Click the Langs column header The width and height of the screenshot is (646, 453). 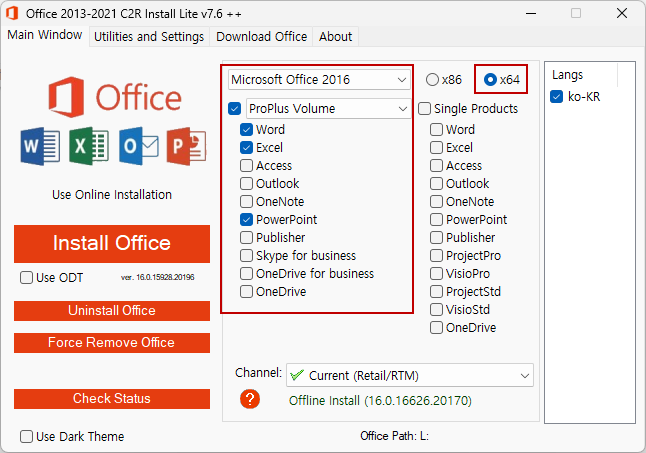click(568, 75)
